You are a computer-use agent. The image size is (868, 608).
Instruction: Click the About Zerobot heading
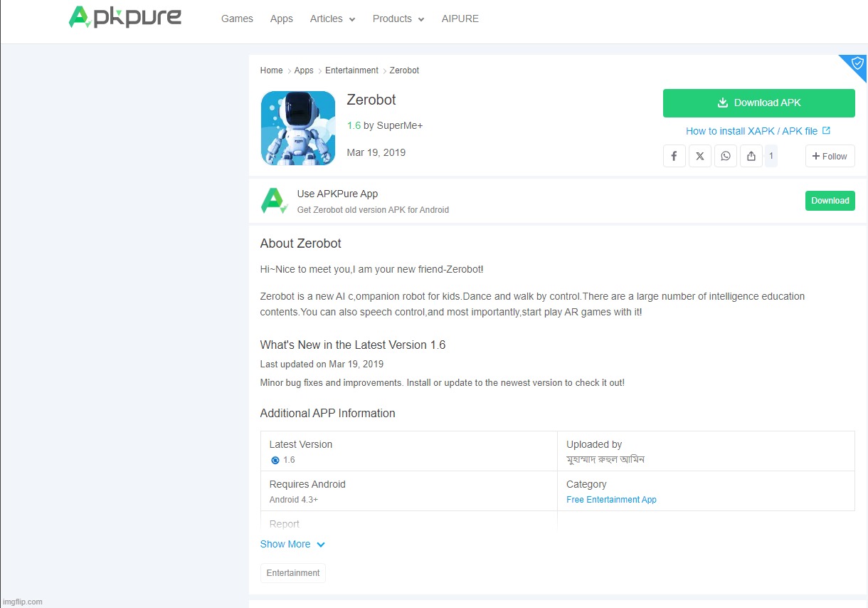[301, 243]
